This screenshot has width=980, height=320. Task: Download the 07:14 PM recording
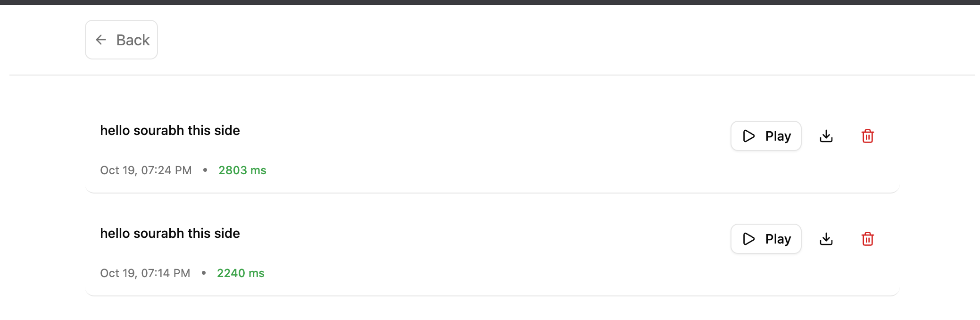click(x=826, y=239)
